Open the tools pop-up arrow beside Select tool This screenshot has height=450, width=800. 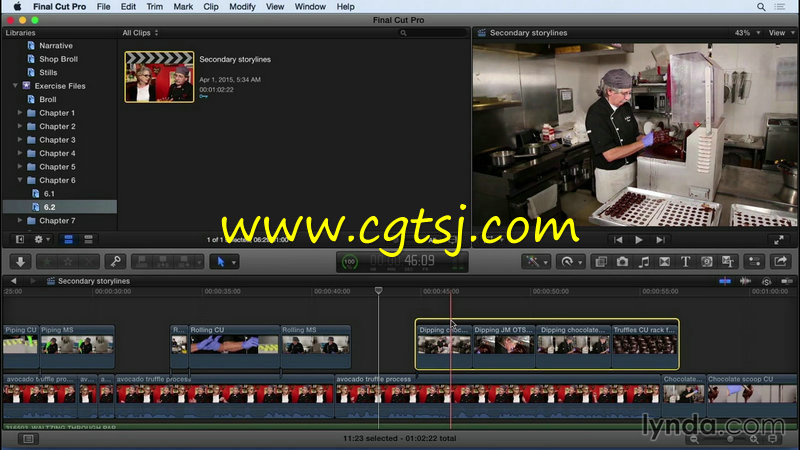point(234,262)
